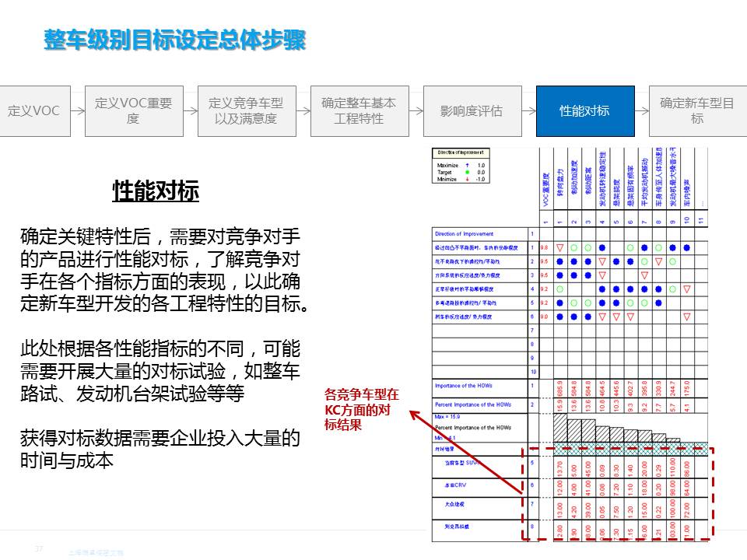Go to the '影响度评估' step

pos(472,111)
